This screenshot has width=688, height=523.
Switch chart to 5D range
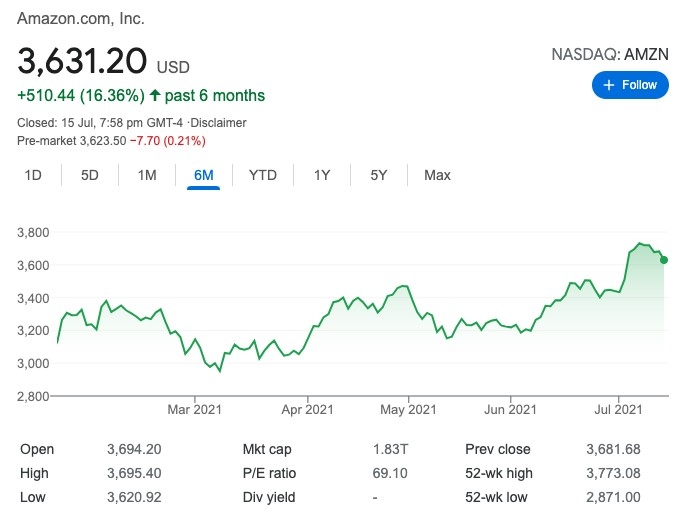pyautogui.click(x=90, y=175)
